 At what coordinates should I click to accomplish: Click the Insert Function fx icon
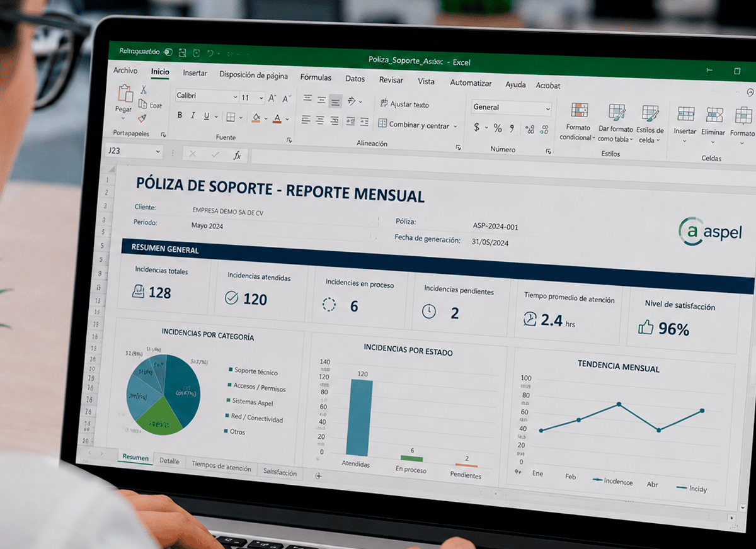point(237,155)
